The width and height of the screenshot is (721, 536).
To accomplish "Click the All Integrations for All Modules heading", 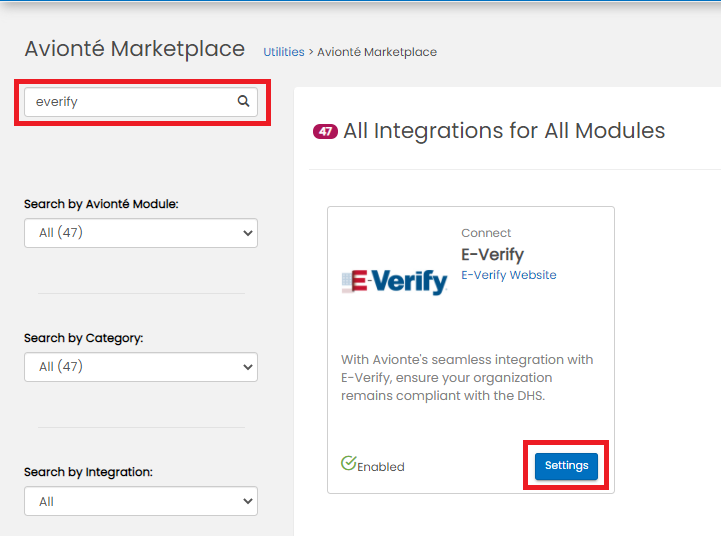I will [x=504, y=131].
